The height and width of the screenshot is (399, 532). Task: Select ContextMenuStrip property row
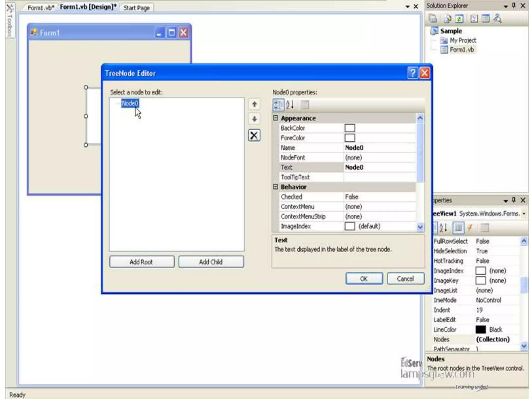point(347,216)
